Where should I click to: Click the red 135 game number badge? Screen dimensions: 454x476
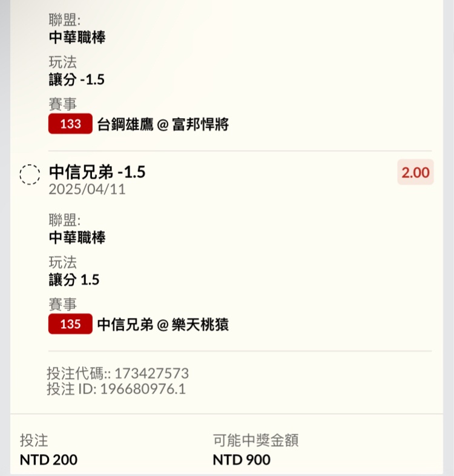pos(70,324)
